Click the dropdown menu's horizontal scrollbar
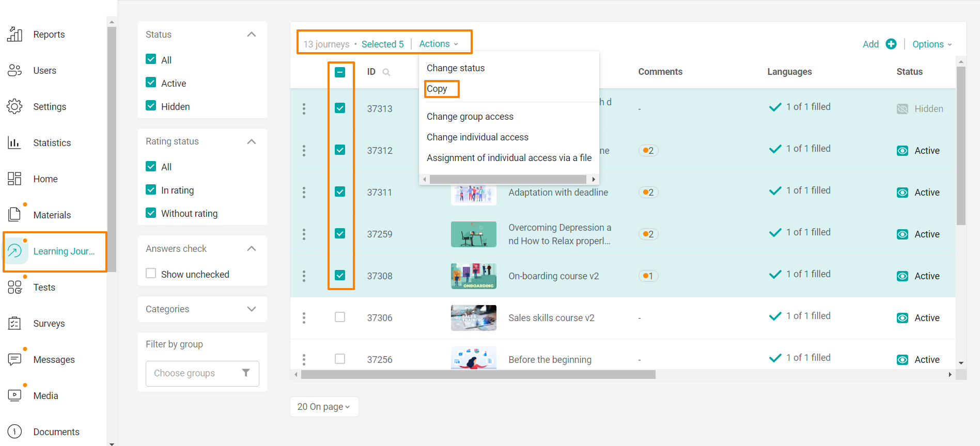Viewport: 980px width, 446px height. [x=508, y=179]
